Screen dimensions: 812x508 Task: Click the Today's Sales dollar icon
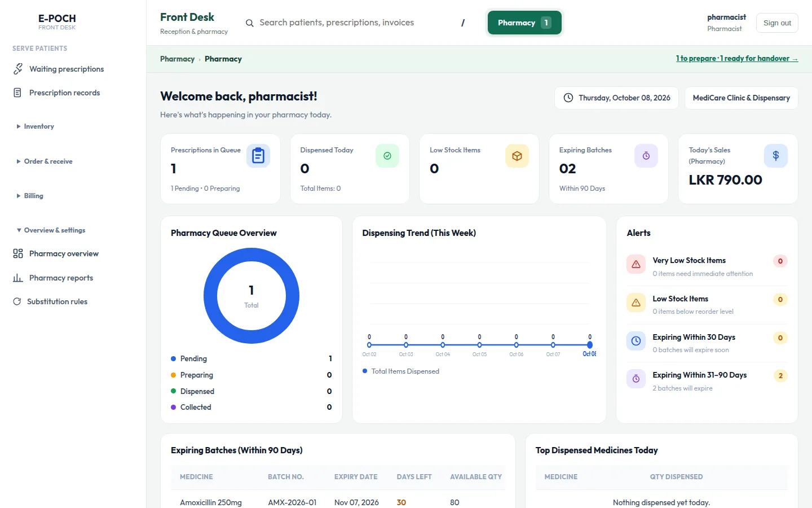coord(776,156)
